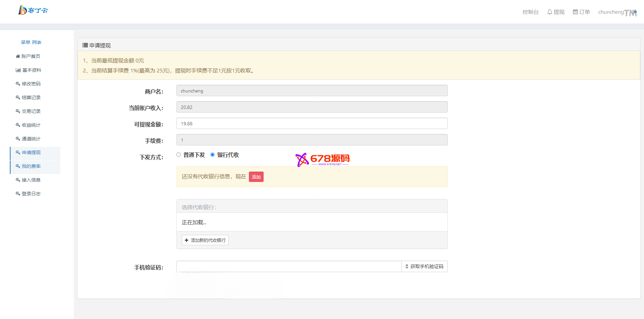Click the 布丁云 logo icon
This screenshot has width=644, height=319.
22,10
